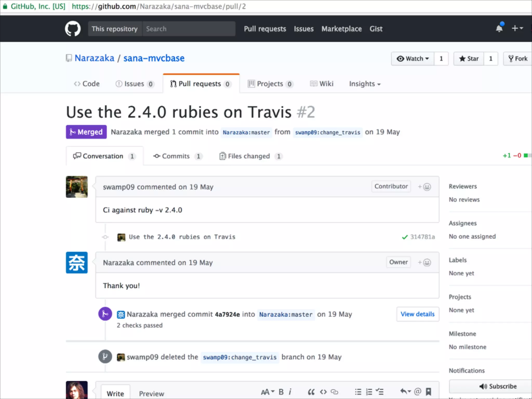This screenshot has height=399, width=532.
Task: Insert a link with editor icon
Action: 334,392
